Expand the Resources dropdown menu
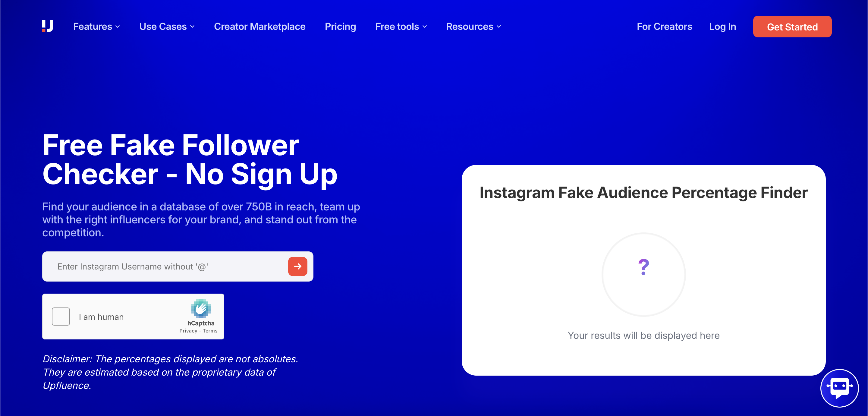The height and width of the screenshot is (416, 868). (x=473, y=27)
